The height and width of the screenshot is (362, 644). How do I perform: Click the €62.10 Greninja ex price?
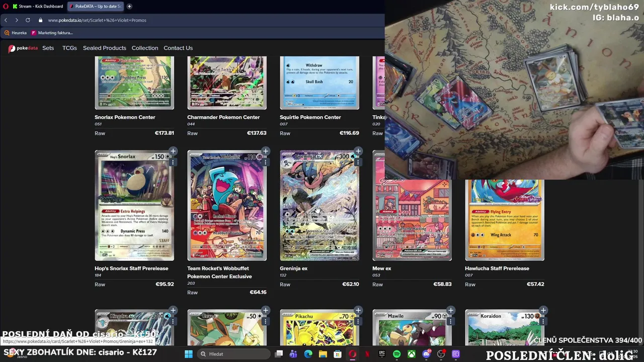(351, 284)
